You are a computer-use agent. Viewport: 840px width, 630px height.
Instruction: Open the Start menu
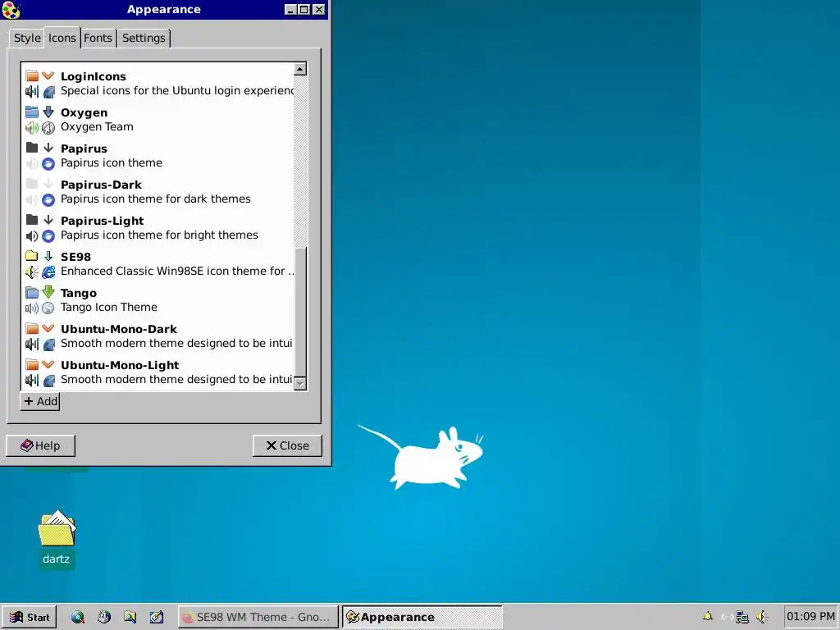[x=30, y=617]
